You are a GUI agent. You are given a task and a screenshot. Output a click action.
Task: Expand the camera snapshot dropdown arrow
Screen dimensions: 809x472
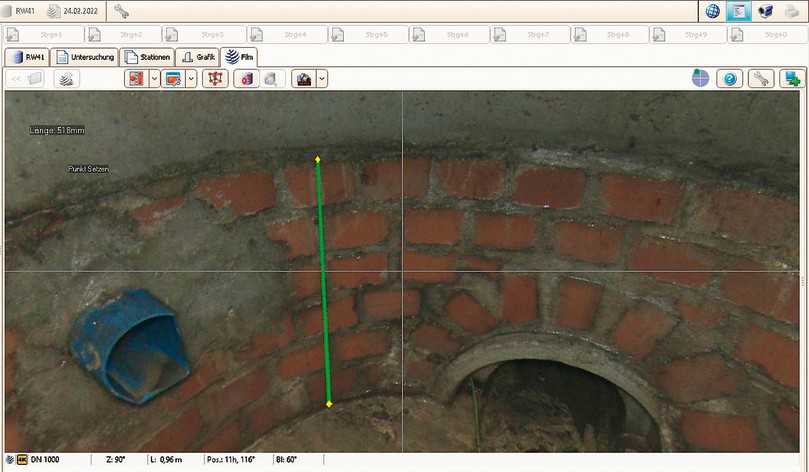tap(322, 78)
